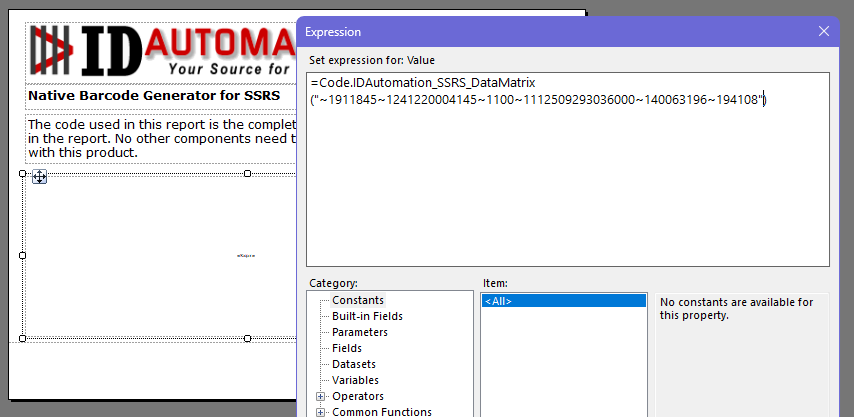Close the Expression dialog

pos(824,32)
